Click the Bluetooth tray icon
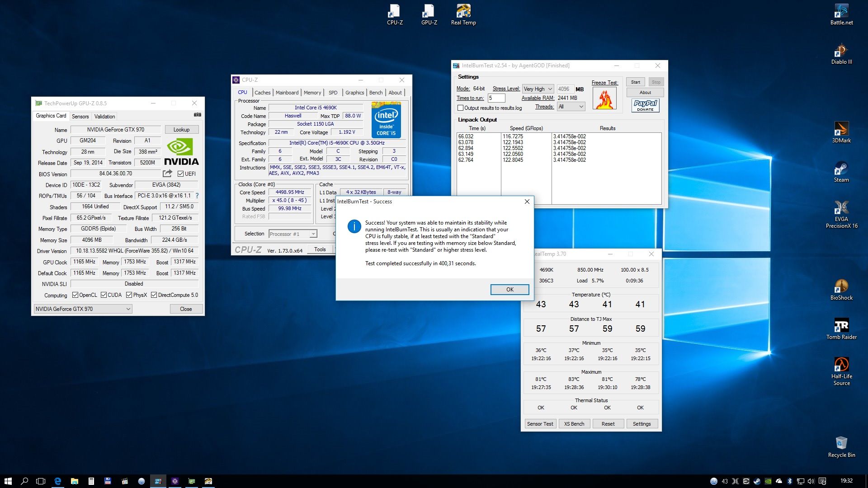 (790, 481)
